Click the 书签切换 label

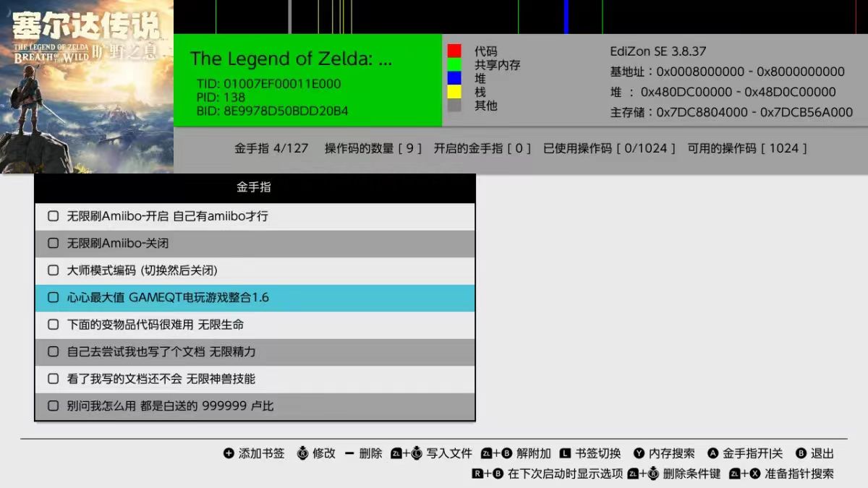[x=598, y=453]
